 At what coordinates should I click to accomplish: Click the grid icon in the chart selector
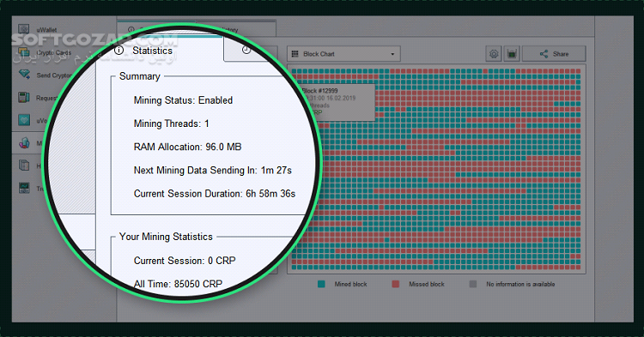[x=295, y=54]
